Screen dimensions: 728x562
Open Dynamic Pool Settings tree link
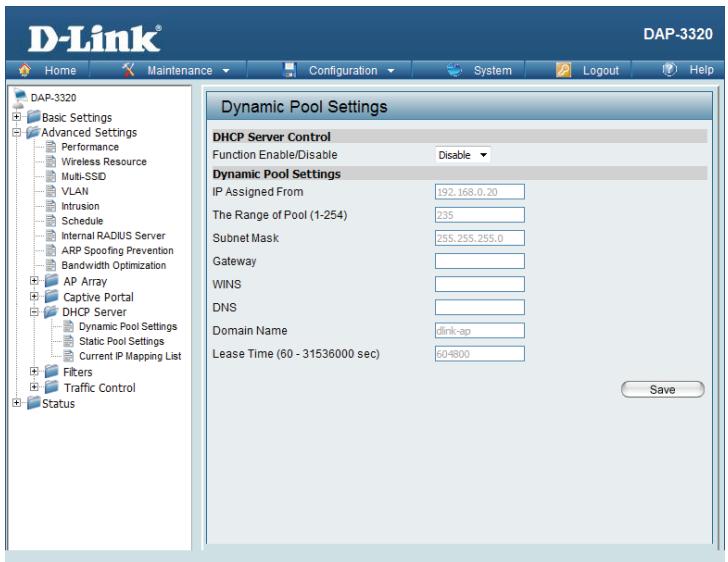[x=128, y=327]
